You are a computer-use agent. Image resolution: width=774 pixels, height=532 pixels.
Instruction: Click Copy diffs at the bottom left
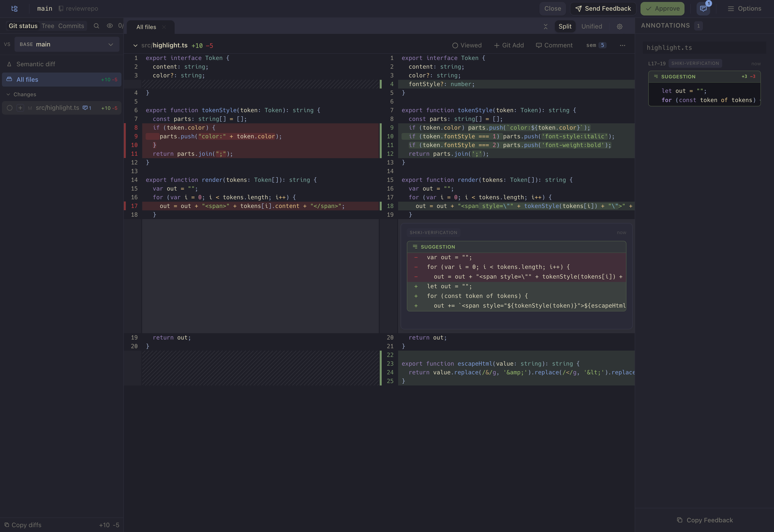(x=23, y=525)
